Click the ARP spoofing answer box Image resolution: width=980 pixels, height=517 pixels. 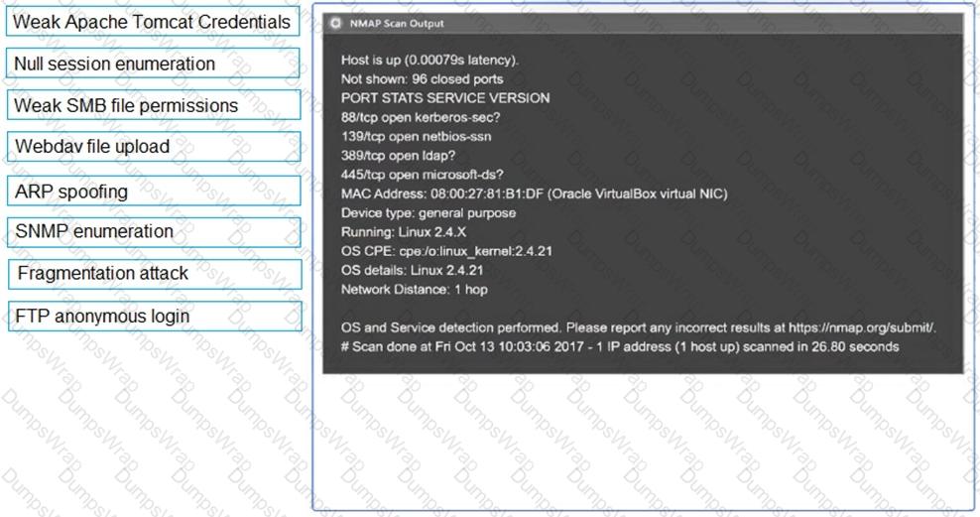click(153, 192)
